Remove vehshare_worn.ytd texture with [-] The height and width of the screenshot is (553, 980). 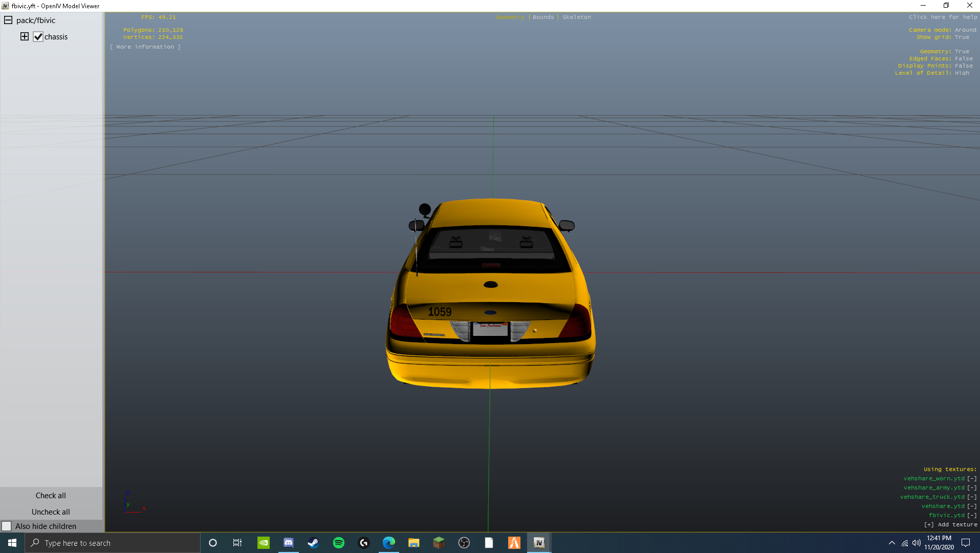pos(971,478)
